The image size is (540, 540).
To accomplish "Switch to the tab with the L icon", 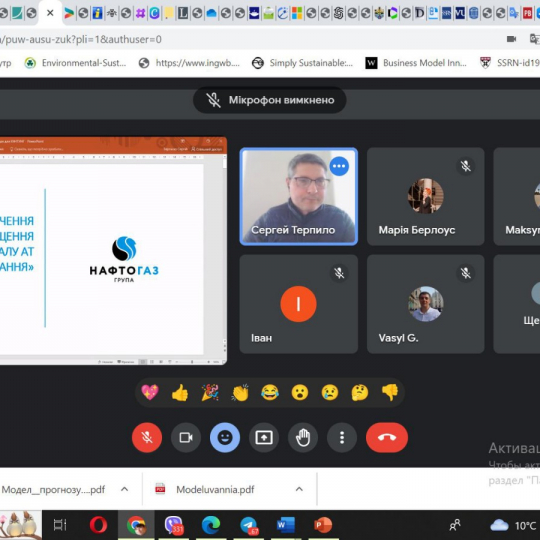I will [x=183, y=13].
